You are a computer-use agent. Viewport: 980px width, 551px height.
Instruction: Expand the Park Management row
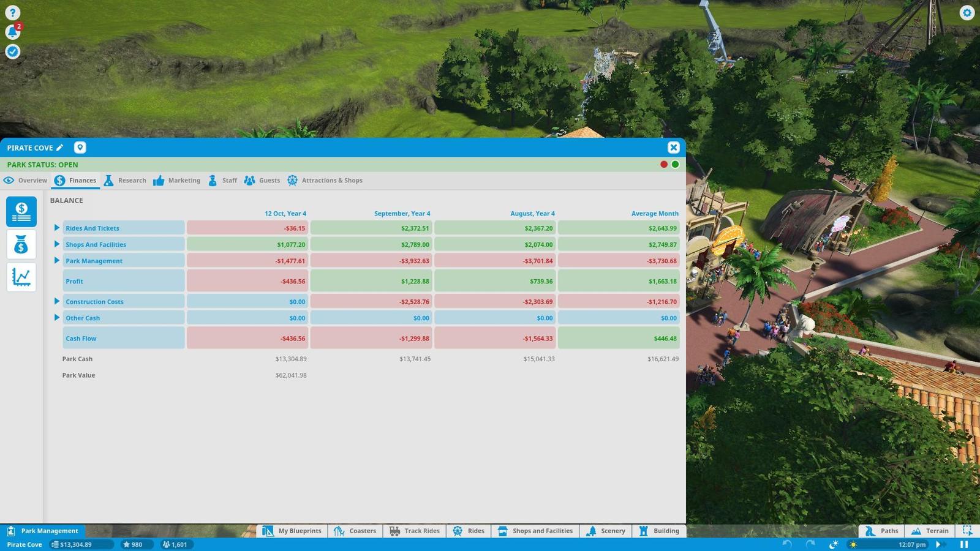57,260
